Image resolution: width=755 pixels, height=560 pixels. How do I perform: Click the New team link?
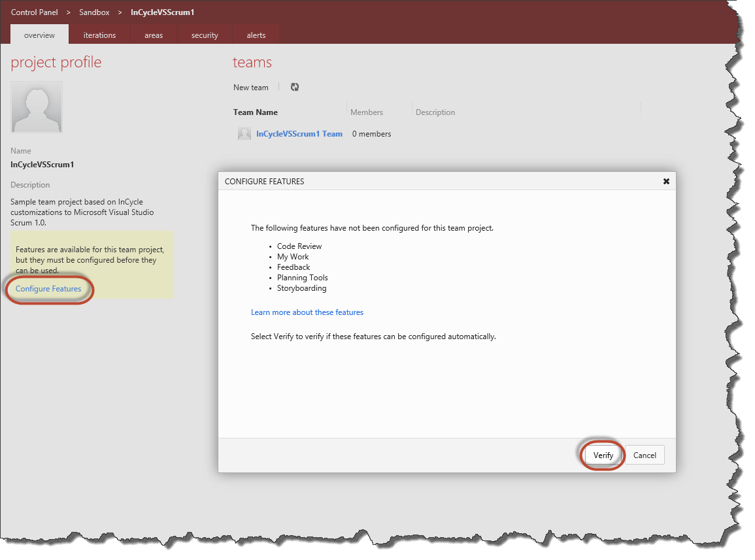251,87
